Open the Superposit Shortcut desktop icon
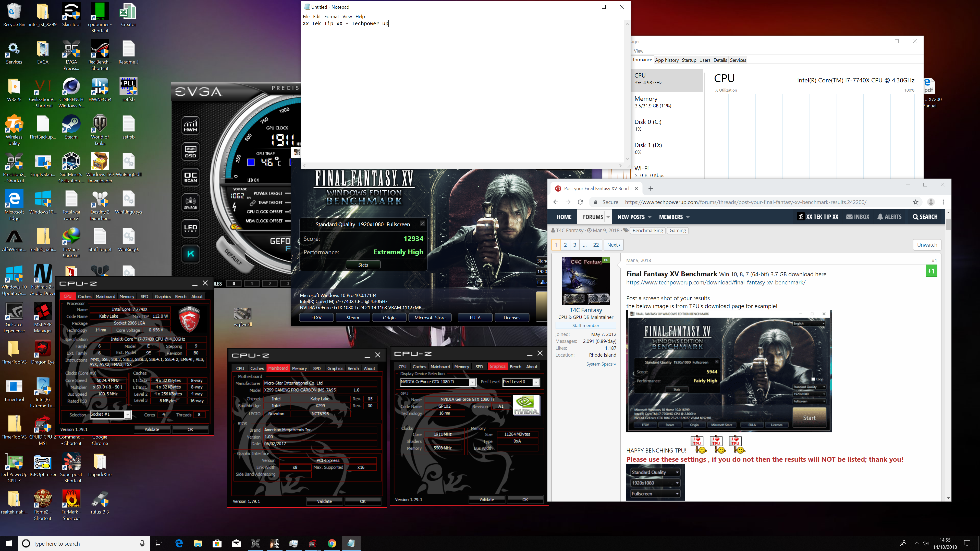This screenshot has height=551, width=980. point(71,468)
